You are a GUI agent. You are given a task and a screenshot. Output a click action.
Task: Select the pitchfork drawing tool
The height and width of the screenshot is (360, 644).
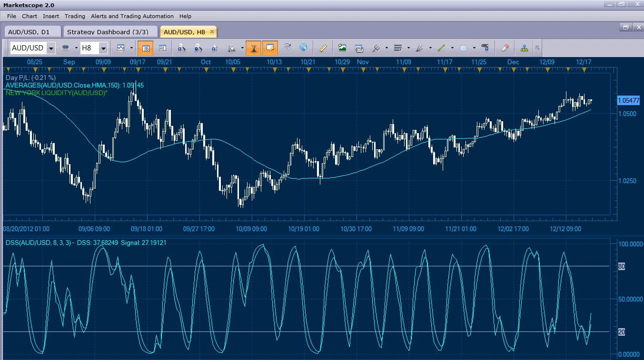coord(376,48)
